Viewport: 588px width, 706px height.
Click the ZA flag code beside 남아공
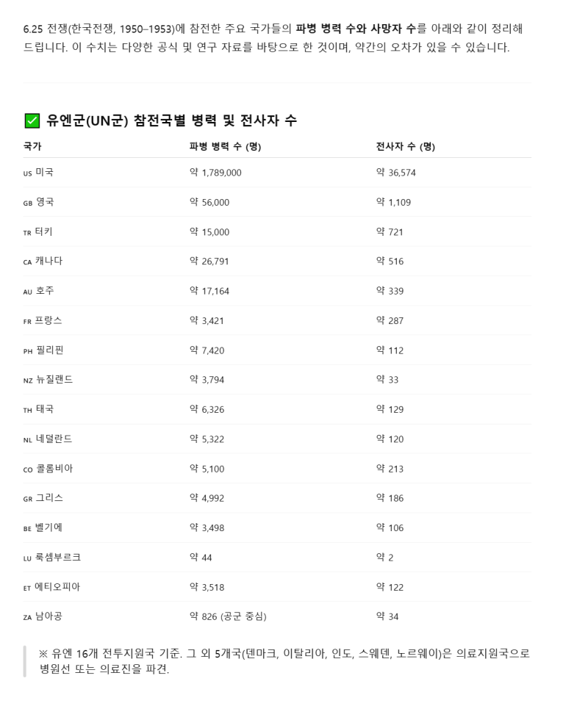pos(28,617)
